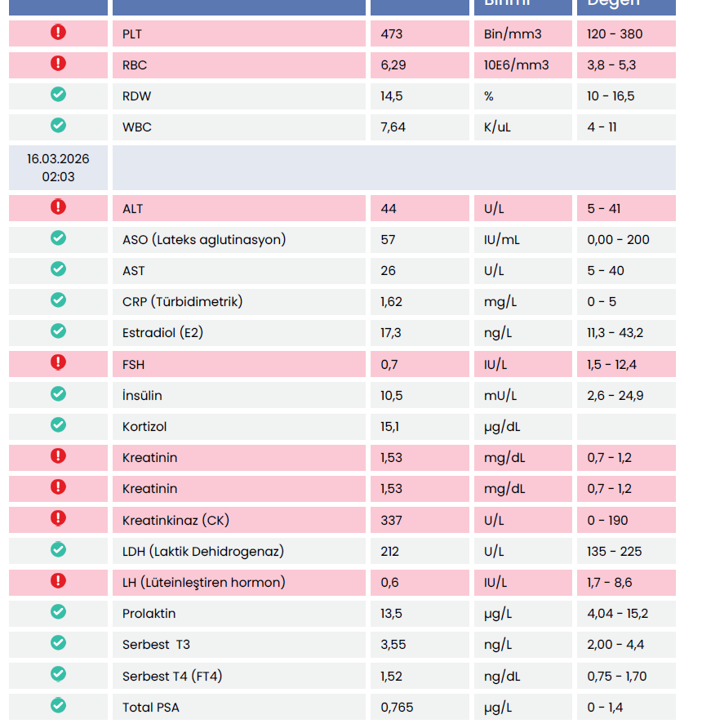
Task: Select the Prolaktin result value 13,5
Action: (392, 614)
